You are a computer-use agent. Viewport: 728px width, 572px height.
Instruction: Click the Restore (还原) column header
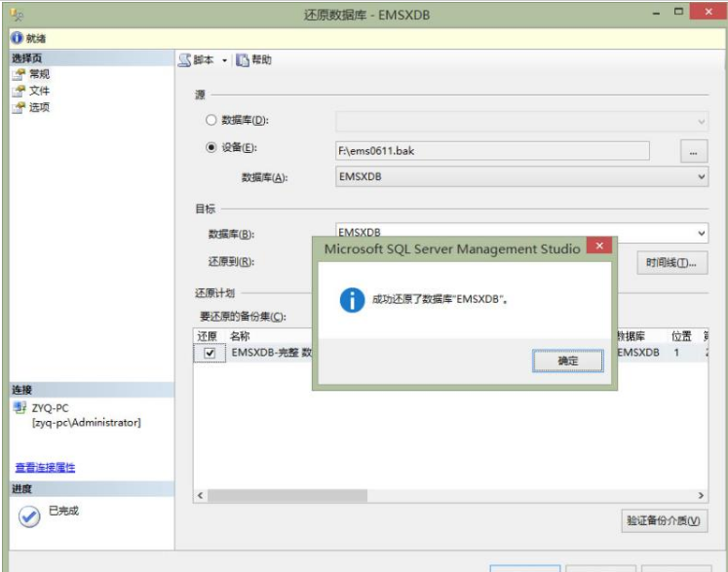[x=207, y=336]
